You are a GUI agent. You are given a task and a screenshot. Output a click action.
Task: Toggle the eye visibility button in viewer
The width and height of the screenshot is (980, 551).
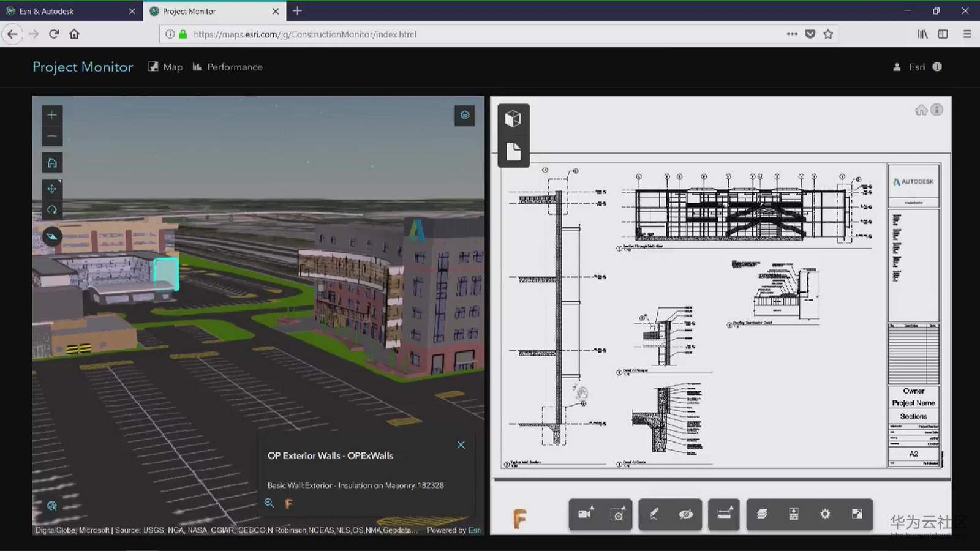pyautogui.click(x=686, y=514)
